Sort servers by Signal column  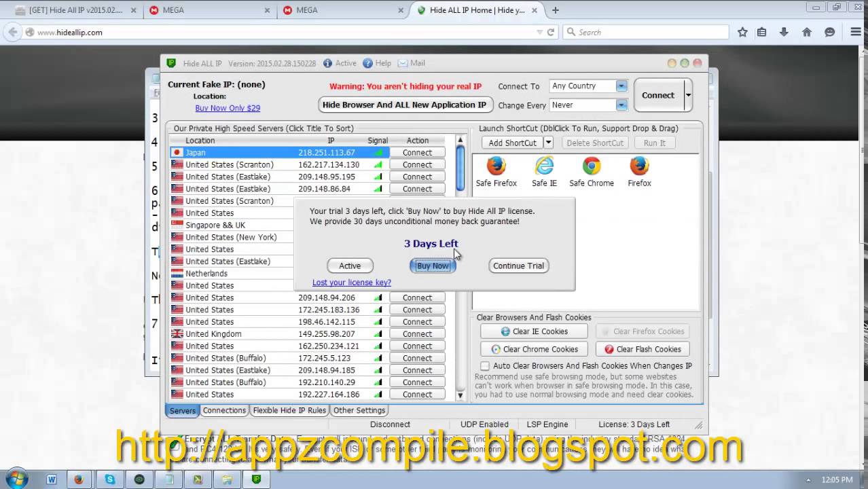coord(378,141)
